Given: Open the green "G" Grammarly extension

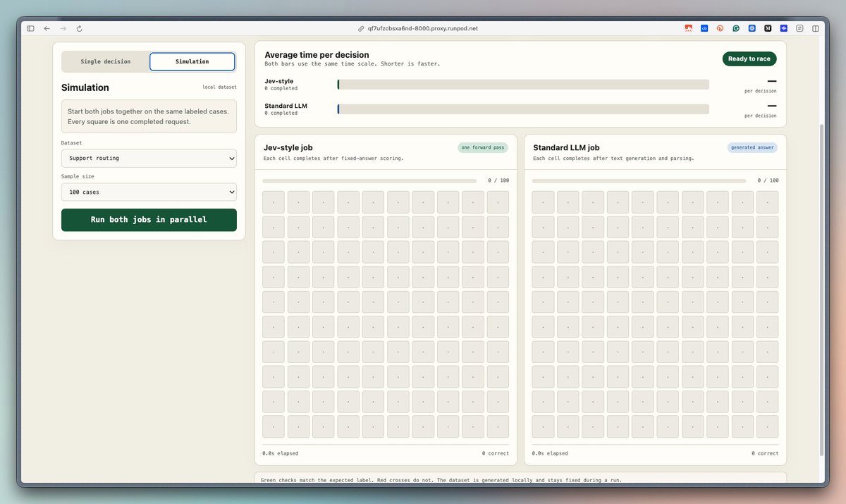Looking at the screenshot, I should (x=736, y=28).
